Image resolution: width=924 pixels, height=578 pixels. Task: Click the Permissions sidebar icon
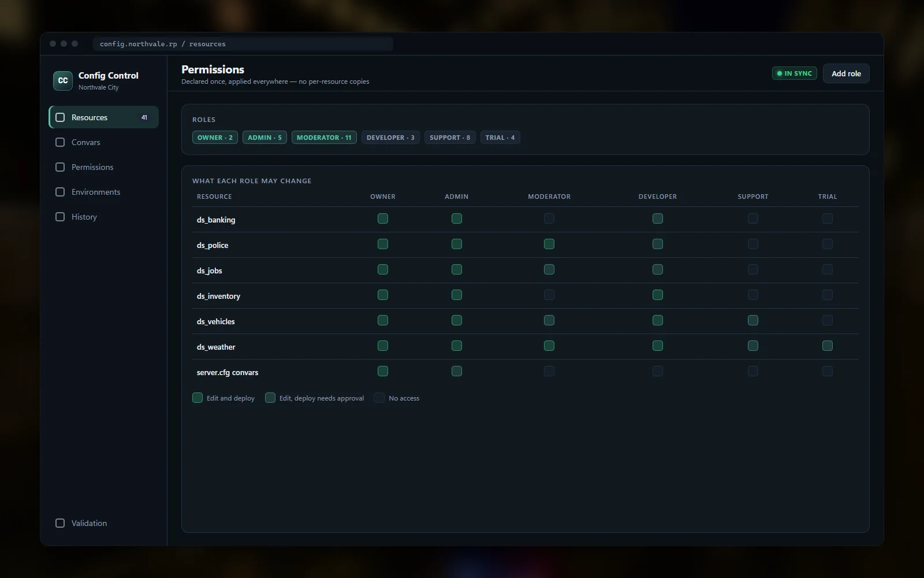pyautogui.click(x=60, y=167)
